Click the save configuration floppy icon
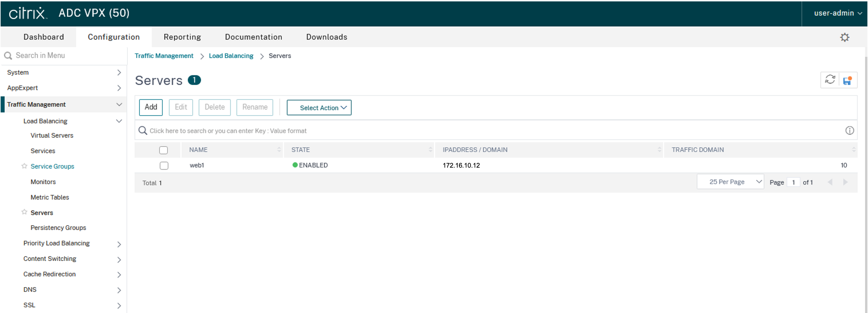Image resolution: width=868 pixels, height=313 pixels. [847, 80]
